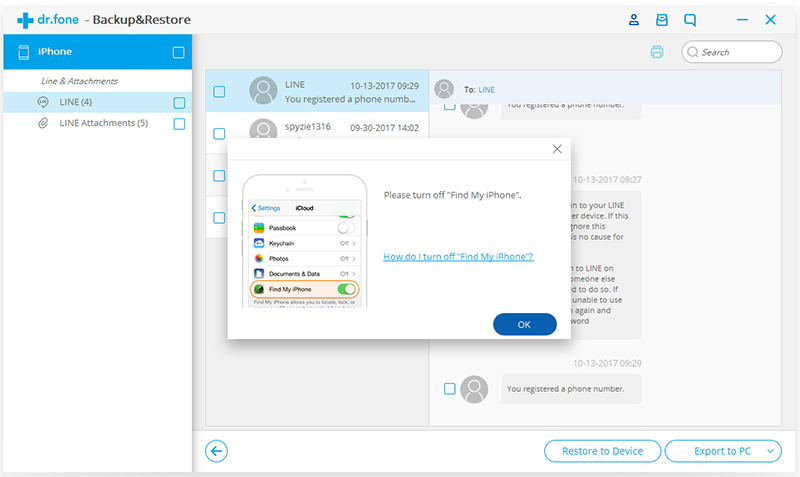Click Export to PC button
Image resolution: width=800 pixels, height=477 pixels.
(x=722, y=451)
